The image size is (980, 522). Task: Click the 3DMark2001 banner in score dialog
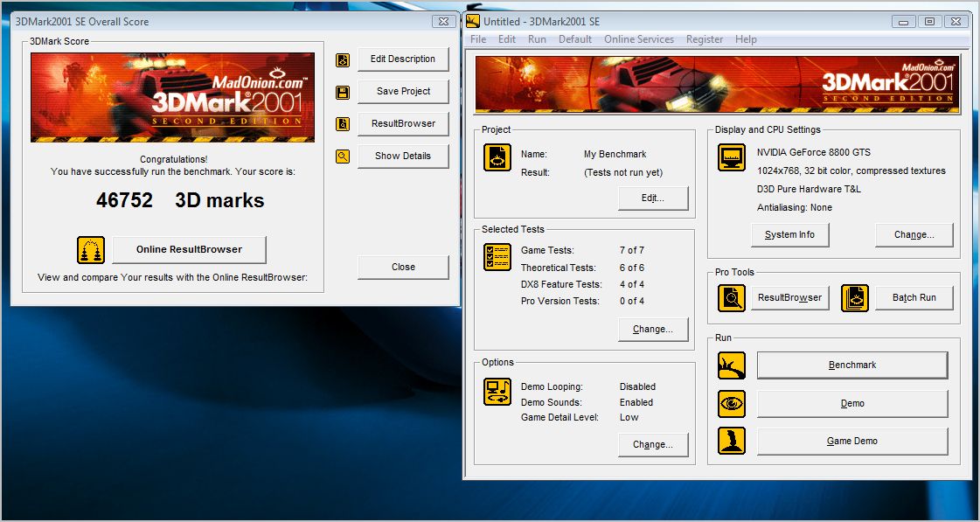(x=172, y=98)
